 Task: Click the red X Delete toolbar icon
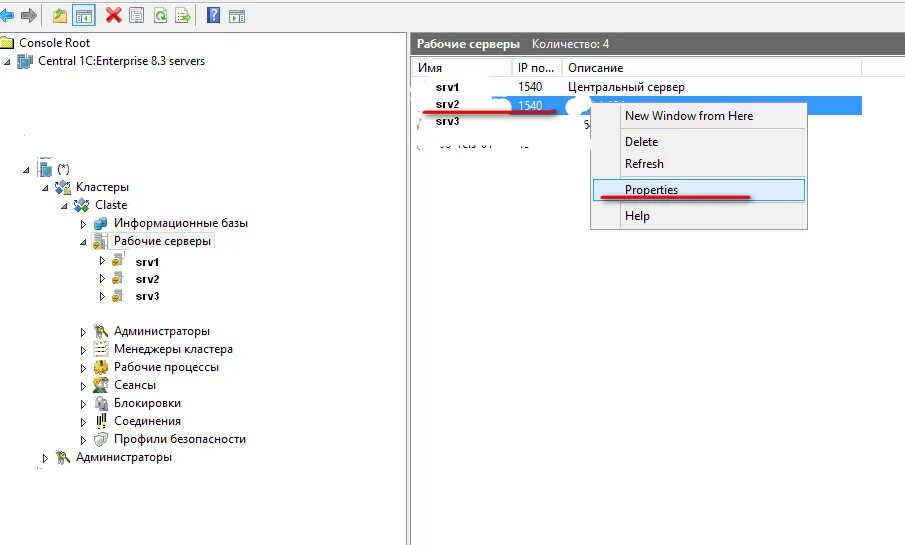click(113, 15)
